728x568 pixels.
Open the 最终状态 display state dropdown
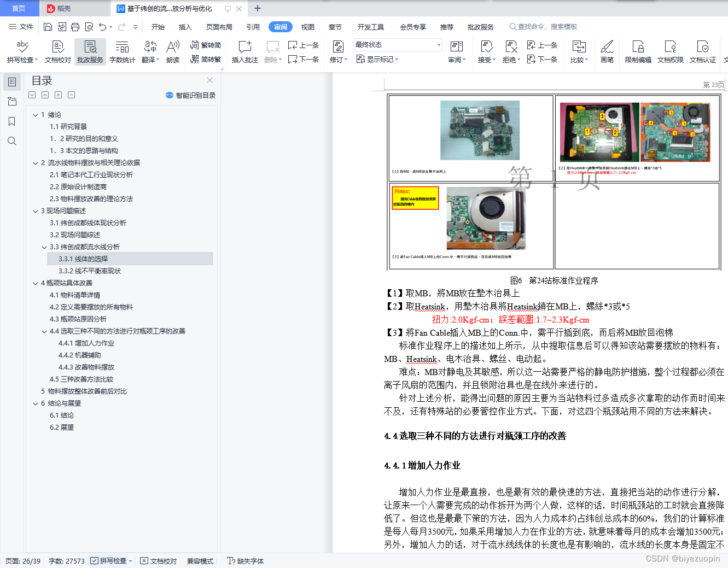click(x=398, y=45)
